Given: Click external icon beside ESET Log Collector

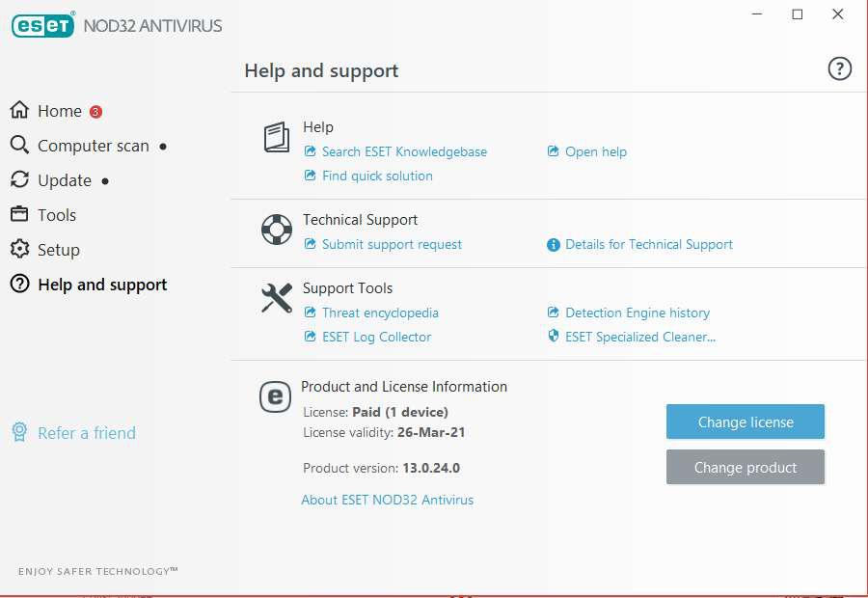Looking at the screenshot, I should tap(310, 337).
